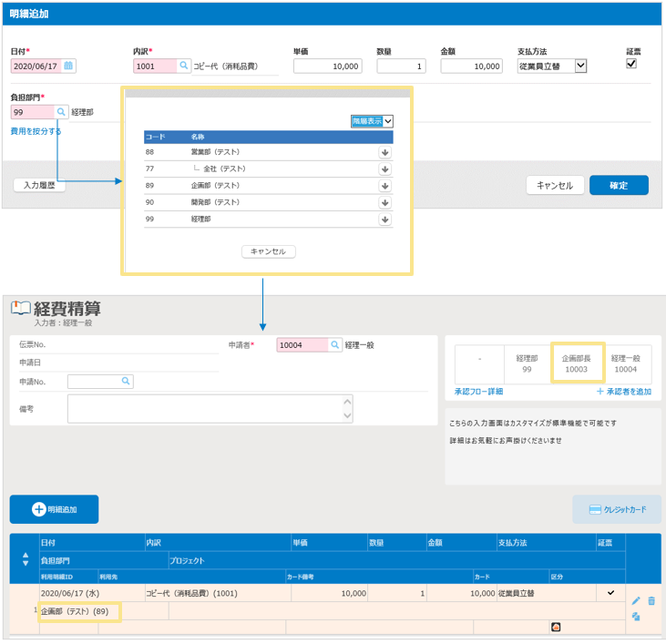
Task: Open the 費用を按分する link
Action: pos(36,131)
